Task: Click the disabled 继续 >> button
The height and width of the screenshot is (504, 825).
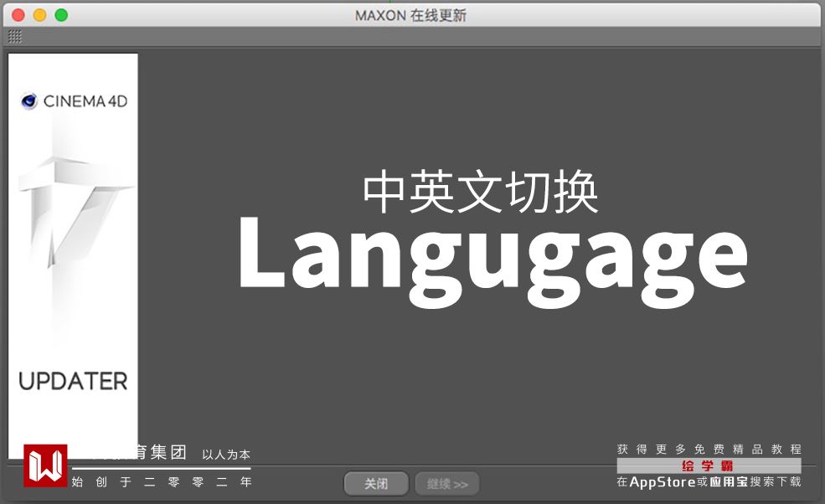Action: click(447, 483)
